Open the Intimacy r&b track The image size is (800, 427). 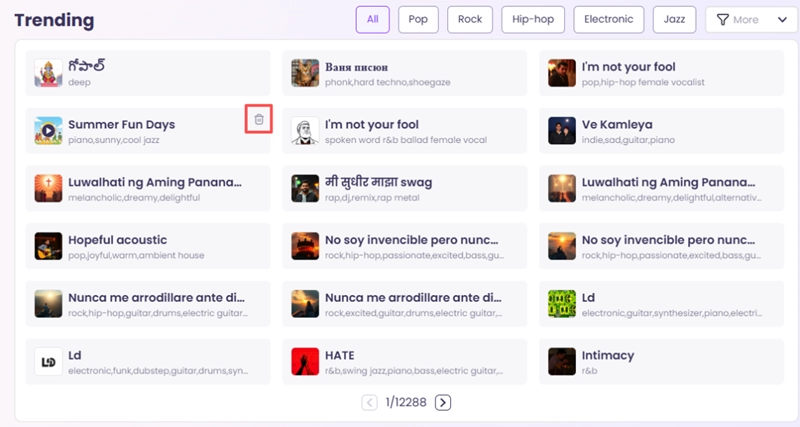point(608,356)
